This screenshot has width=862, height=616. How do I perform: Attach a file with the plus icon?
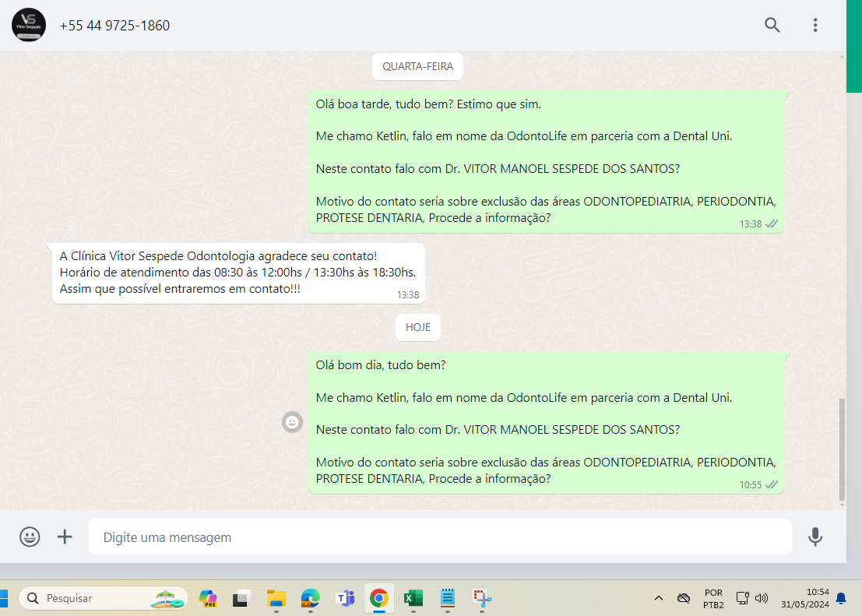tap(65, 537)
